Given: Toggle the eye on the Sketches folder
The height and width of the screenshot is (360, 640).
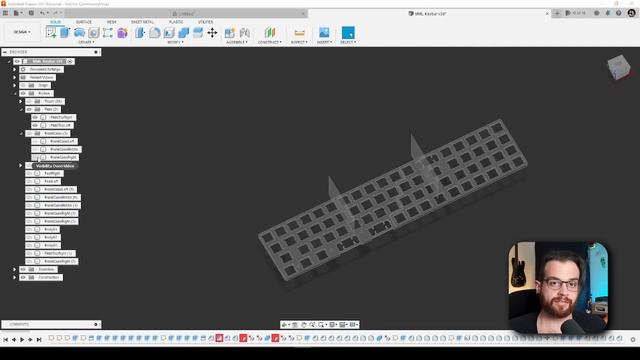Looking at the screenshot, I should (x=23, y=269).
